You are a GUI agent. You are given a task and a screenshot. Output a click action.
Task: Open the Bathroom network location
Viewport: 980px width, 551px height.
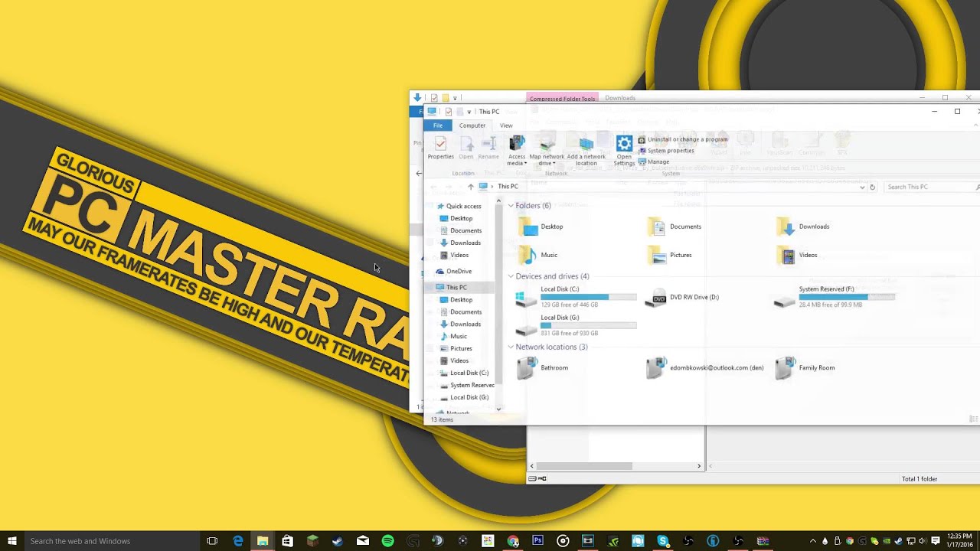(x=542, y=368)
